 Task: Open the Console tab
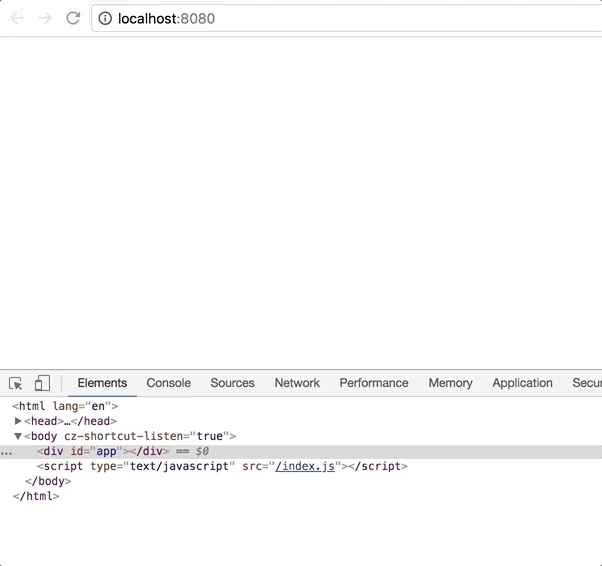coord(169,383)
